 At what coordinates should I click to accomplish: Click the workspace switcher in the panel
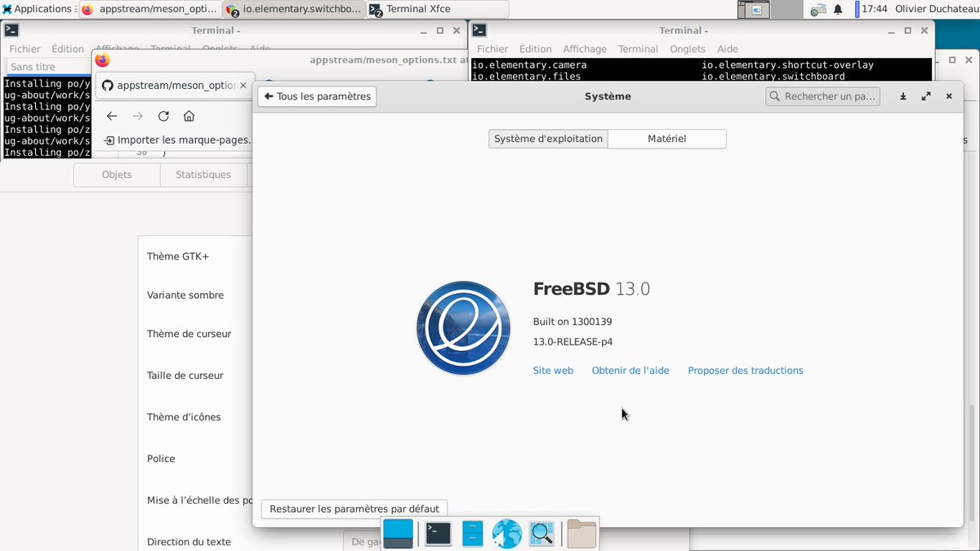pos(771,10)
